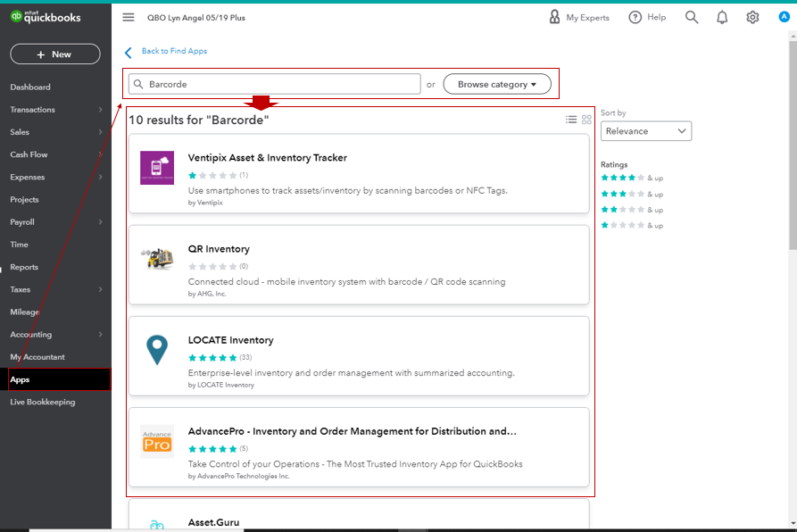Image resolution: width=797 pixels, height=532 pixels.
Task: Click the QBO Lyn Angel company name
Action: 196,18
